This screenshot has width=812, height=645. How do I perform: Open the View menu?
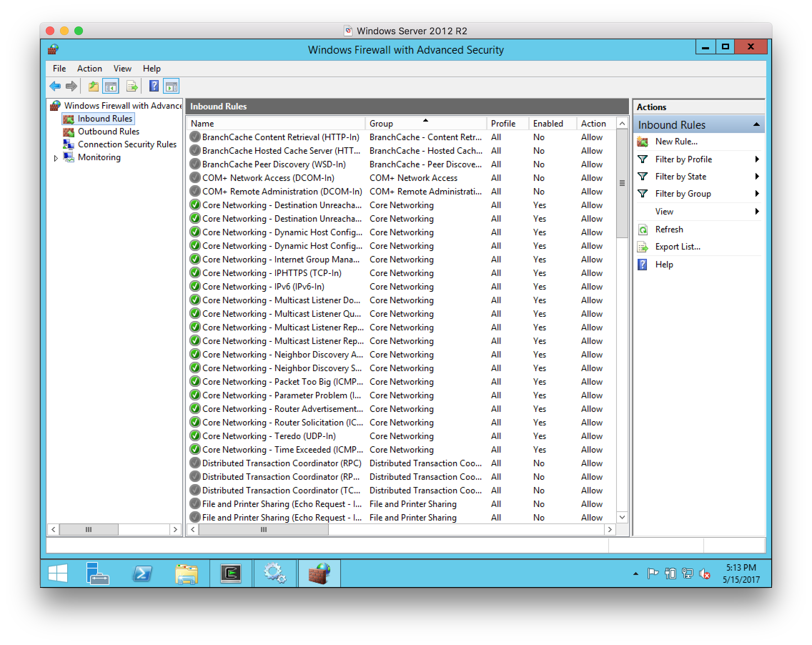[122, 69]
